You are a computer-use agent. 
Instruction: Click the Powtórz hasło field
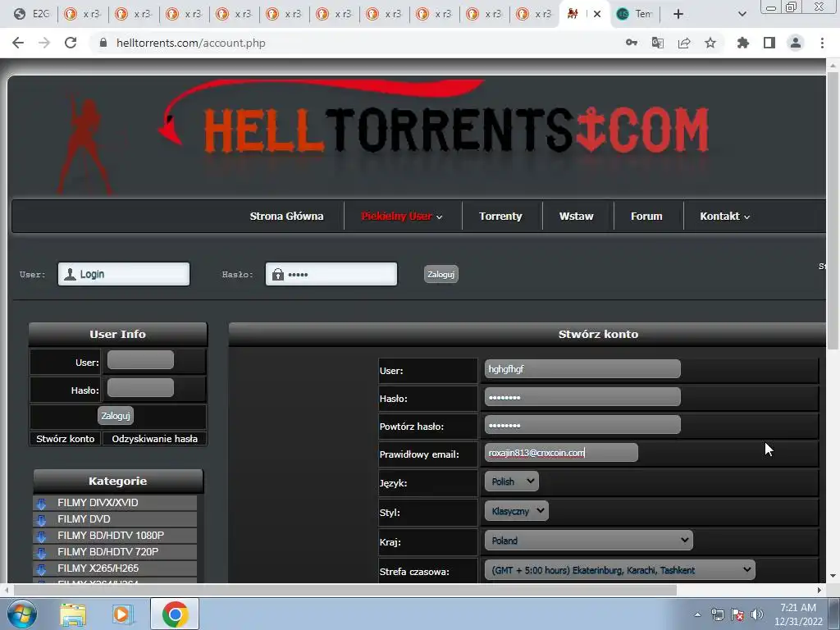pyautogui.click(x=582, y=425)
